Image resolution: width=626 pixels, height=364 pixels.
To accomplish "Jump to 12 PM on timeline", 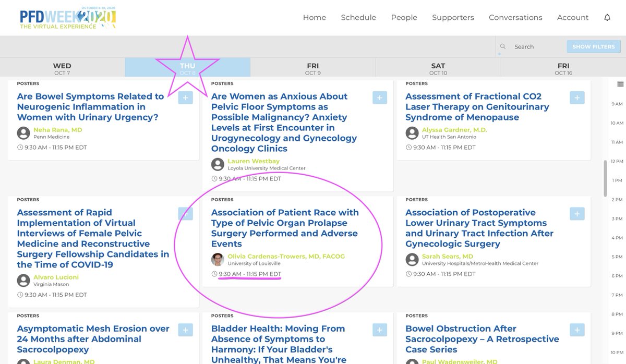I will pyautogui.click(x=617, y=161).
